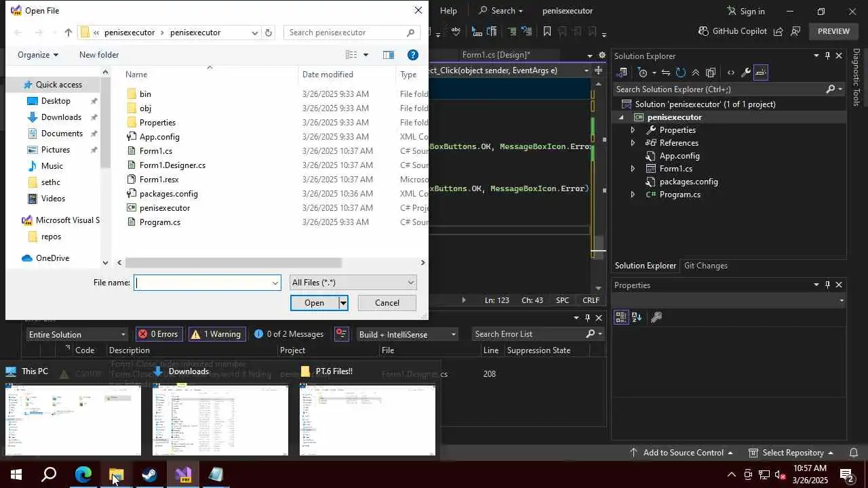Image resolution: width=868 pixels, height=488 pixels.
Task: Refresh the folder in Open File dialog
Action: click(x=269, y=33)
